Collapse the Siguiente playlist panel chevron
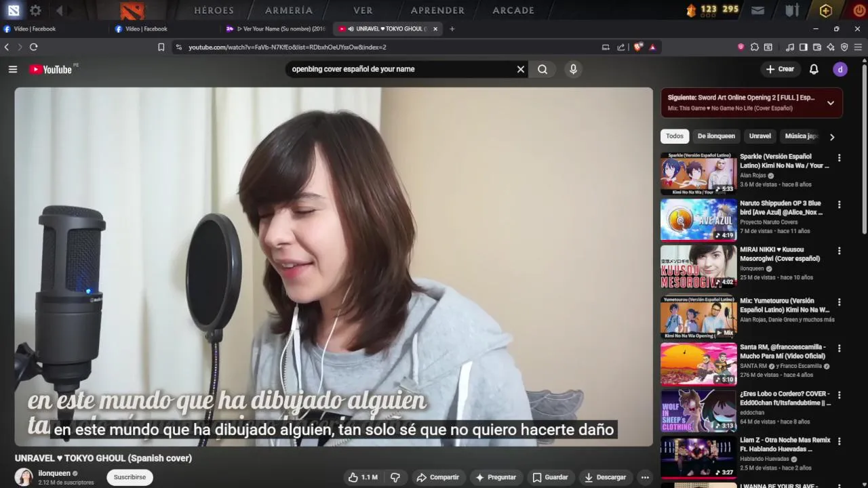The height and width of the screenshot is (488, 868). point(831,103)
